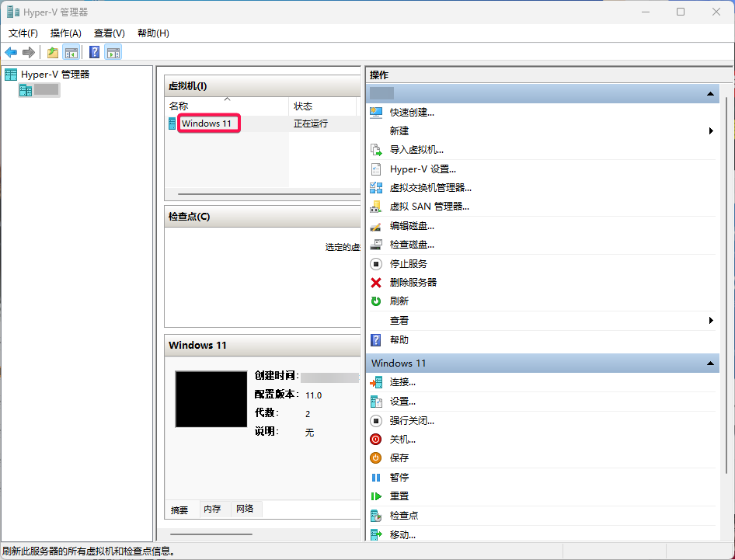
Task: Select the 强行关闭 turn-off icon
Action: 377,420
